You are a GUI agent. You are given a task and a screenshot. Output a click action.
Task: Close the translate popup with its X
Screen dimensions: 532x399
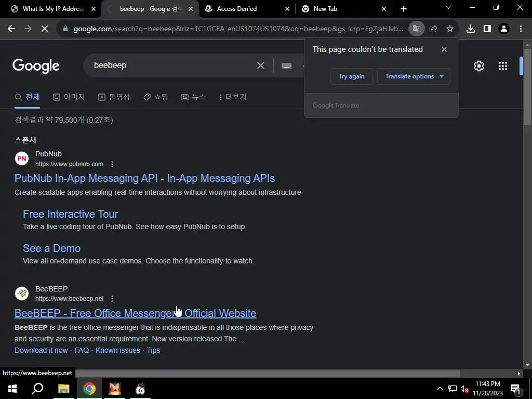[444, 49]
